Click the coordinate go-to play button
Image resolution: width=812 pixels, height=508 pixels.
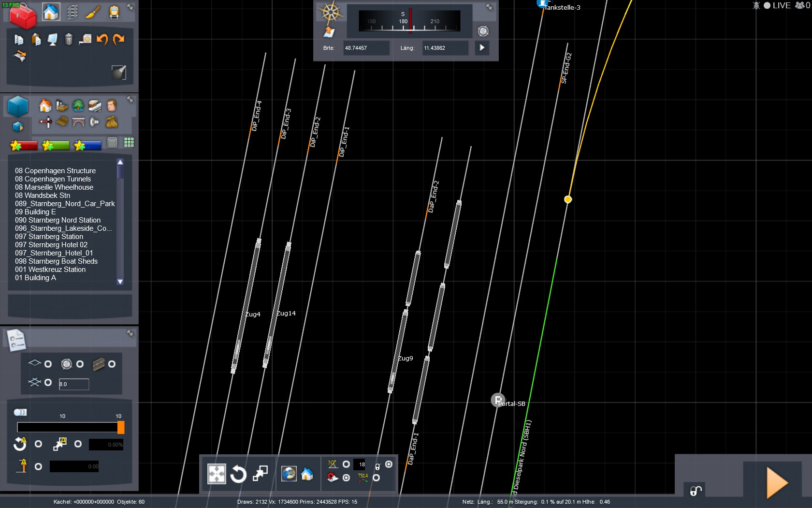tap(482, 47)
